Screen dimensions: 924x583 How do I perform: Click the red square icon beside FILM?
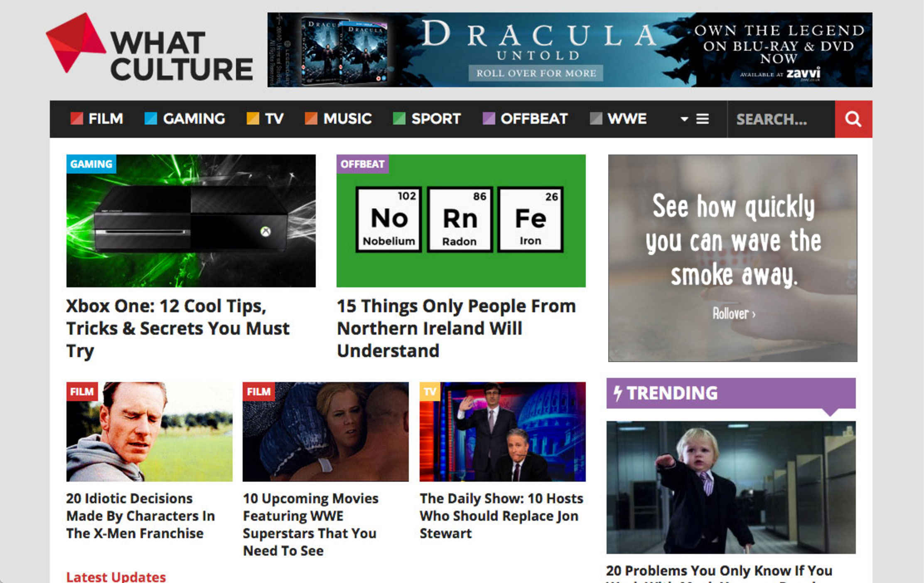(x=77, y=119)
